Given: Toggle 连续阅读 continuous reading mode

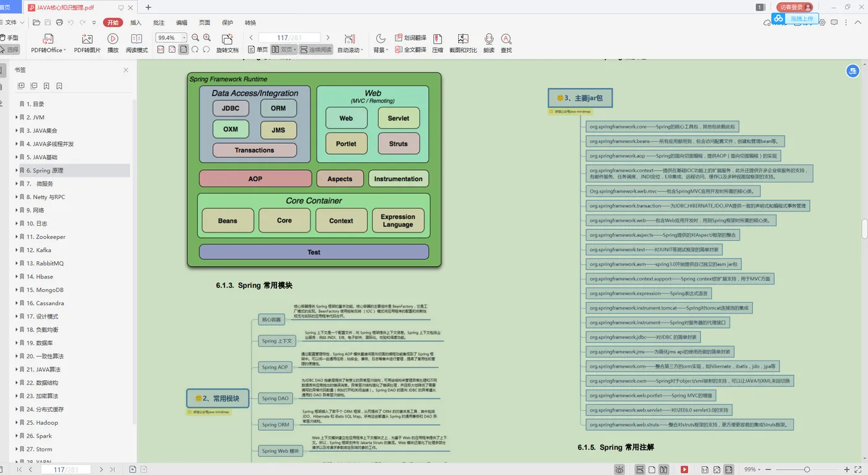Looking at the screenshot, I should coord(316,50).
